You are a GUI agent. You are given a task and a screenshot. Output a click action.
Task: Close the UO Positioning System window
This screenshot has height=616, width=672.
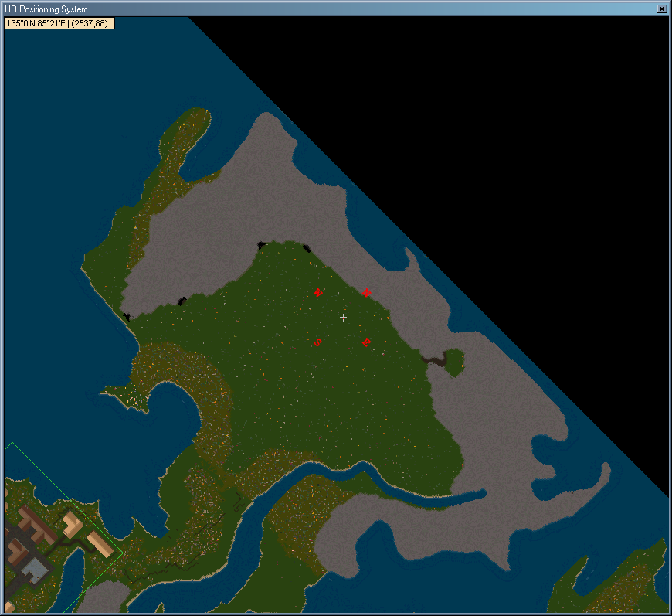[x=662, y=9]
